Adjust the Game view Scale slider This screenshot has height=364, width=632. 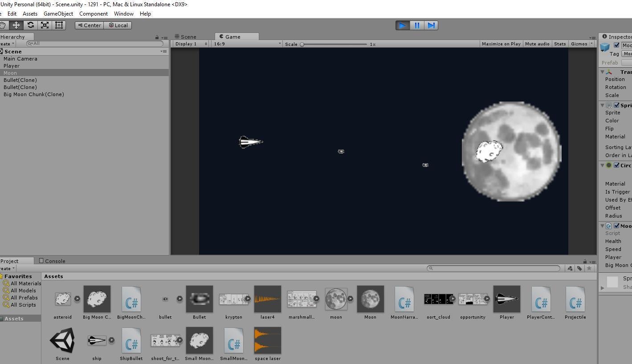(302, 44)
